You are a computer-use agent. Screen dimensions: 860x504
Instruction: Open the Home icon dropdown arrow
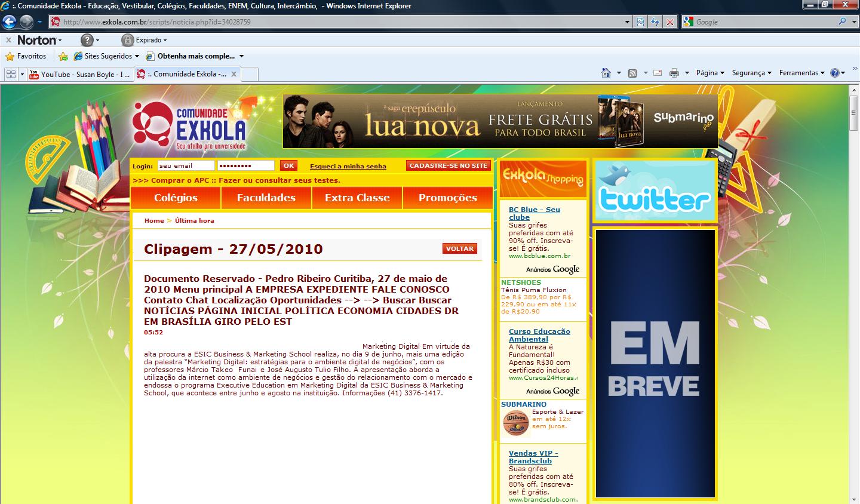pyautogui.click(x=619, y=73)
